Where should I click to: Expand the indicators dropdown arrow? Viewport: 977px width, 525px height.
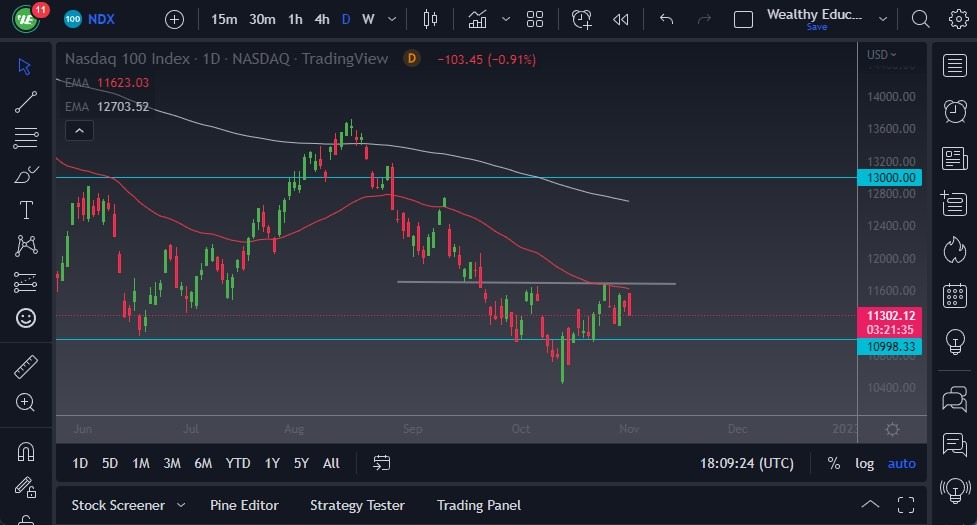506,19
